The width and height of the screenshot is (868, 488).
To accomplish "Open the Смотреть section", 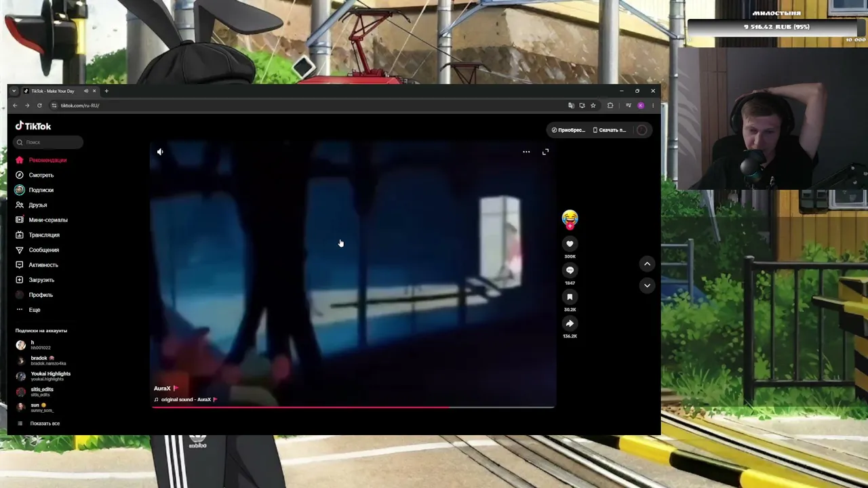I will (35, 175).
